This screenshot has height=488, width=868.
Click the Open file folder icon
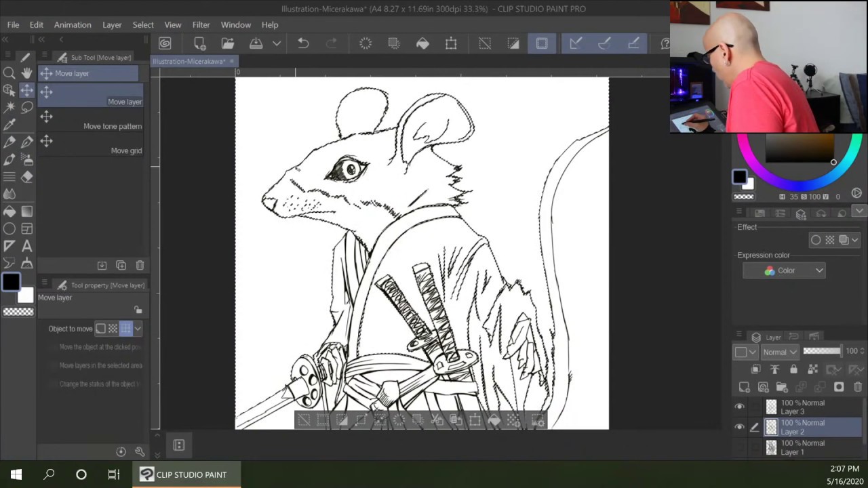pos(228,43)
